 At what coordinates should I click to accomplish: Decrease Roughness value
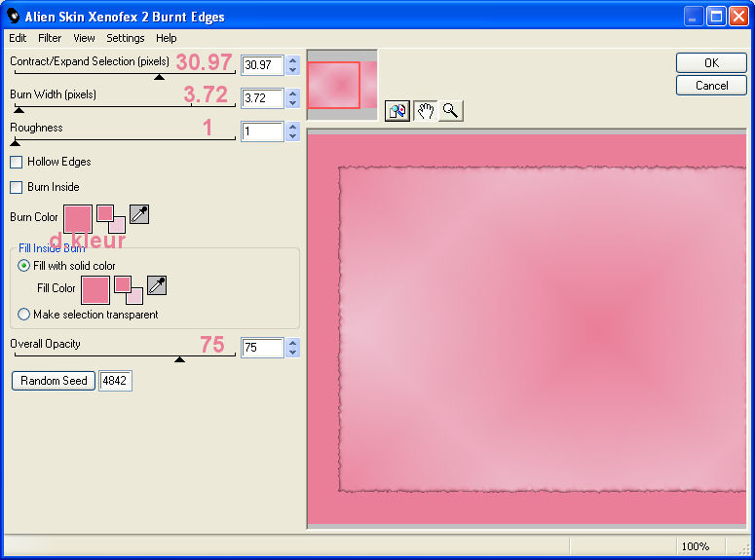(293, 136)
